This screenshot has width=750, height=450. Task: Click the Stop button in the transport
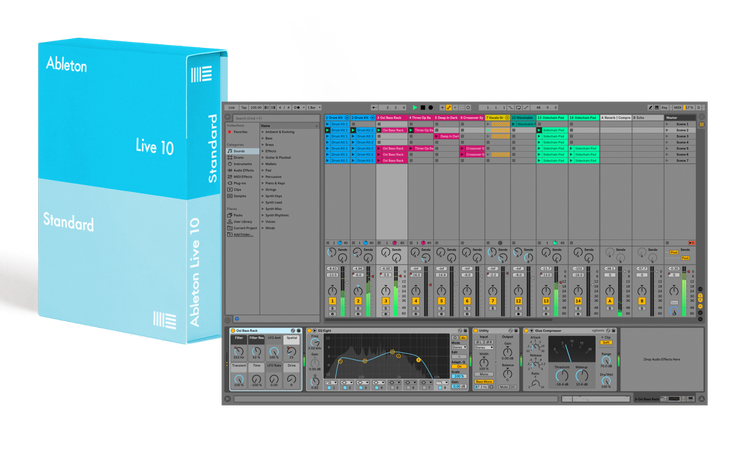click(423, 108)
